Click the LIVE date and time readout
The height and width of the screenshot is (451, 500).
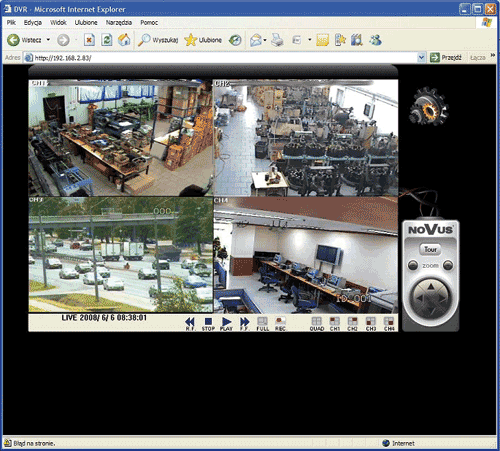pos(104,317)
